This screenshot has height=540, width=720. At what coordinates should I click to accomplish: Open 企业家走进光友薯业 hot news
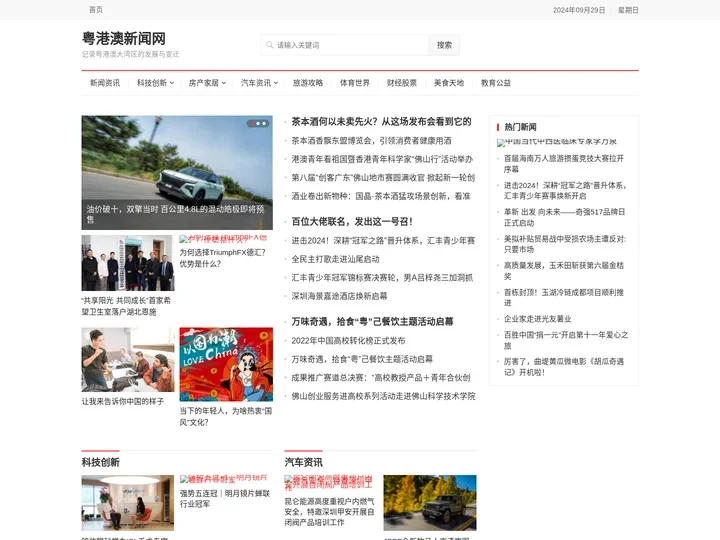point(537,319)
